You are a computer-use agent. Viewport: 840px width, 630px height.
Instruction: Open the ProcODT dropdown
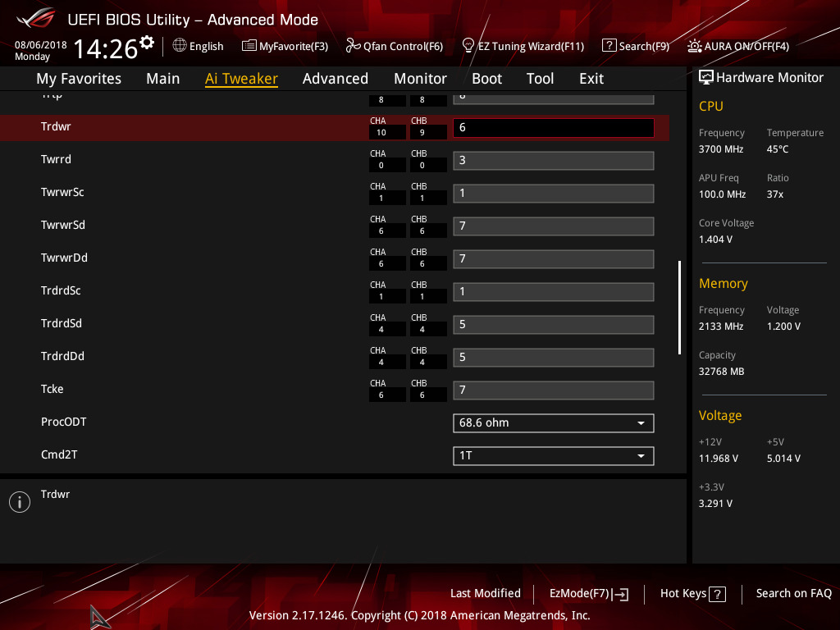(x=554, y=423)
